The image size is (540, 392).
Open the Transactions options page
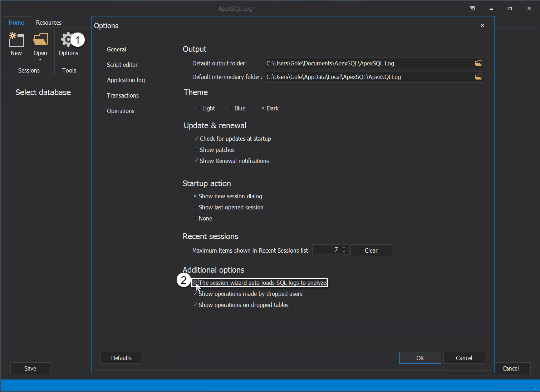[x=123, y=95]
